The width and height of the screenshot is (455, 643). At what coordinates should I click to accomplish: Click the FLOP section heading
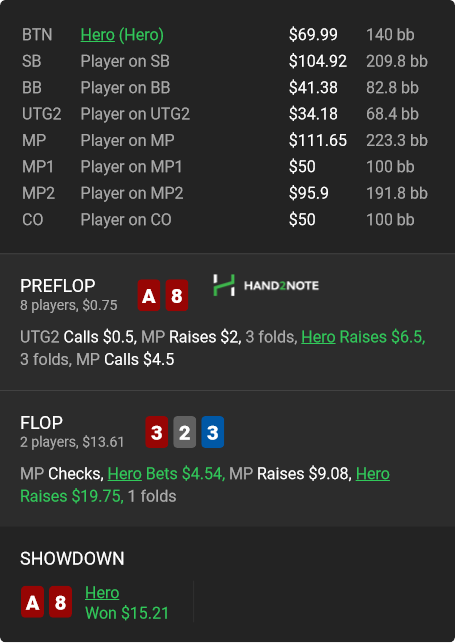tap(41, 423)
